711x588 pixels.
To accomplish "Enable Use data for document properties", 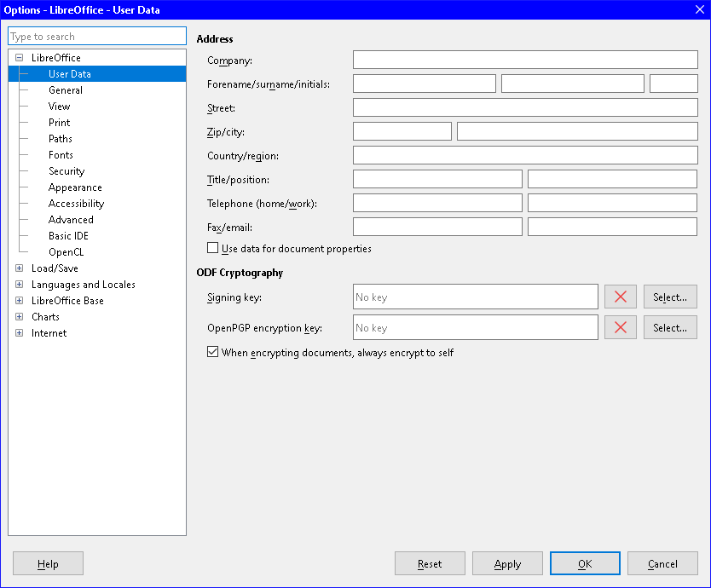I will [x=213, y=249].
